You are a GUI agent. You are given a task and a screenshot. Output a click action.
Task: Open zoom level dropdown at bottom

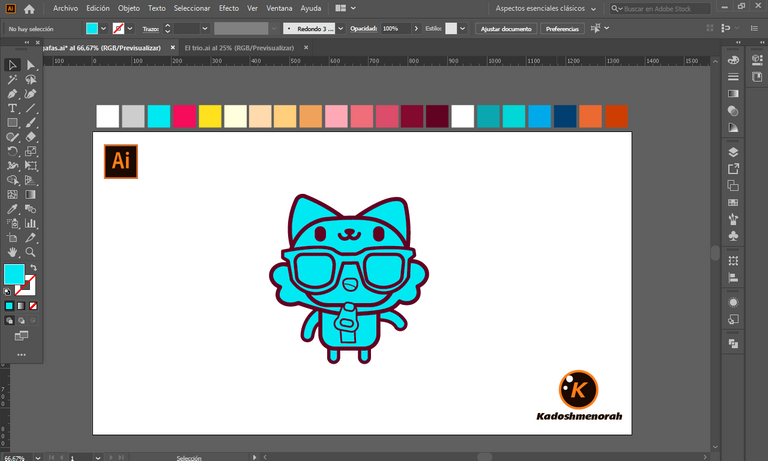tap(38, 458)
